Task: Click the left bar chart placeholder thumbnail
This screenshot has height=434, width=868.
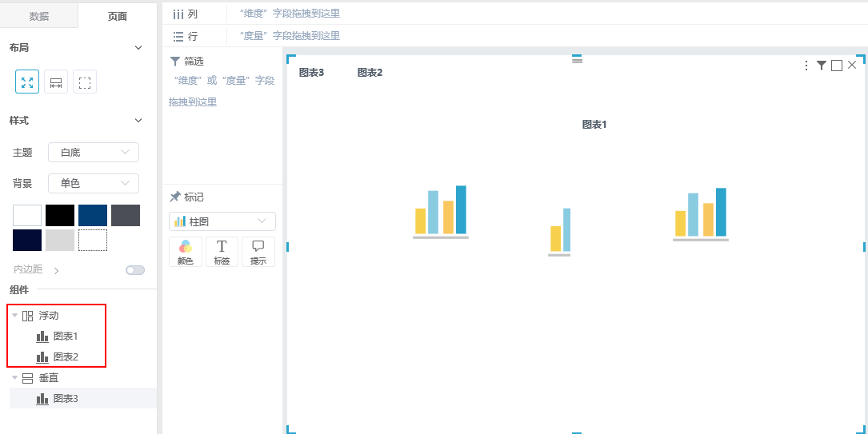Action: coord(441,213)
